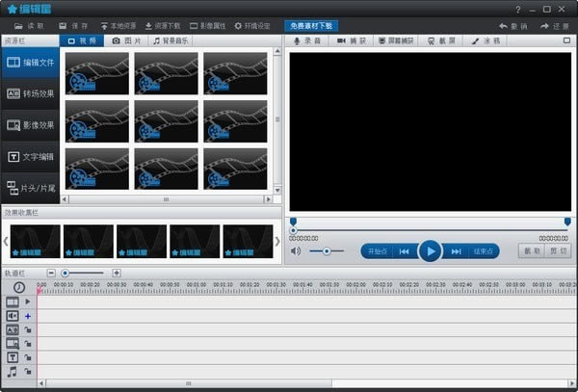Skip to the previous frame
Image resolution: width=578 pixels, height=392 pixels.
[405, 251]
